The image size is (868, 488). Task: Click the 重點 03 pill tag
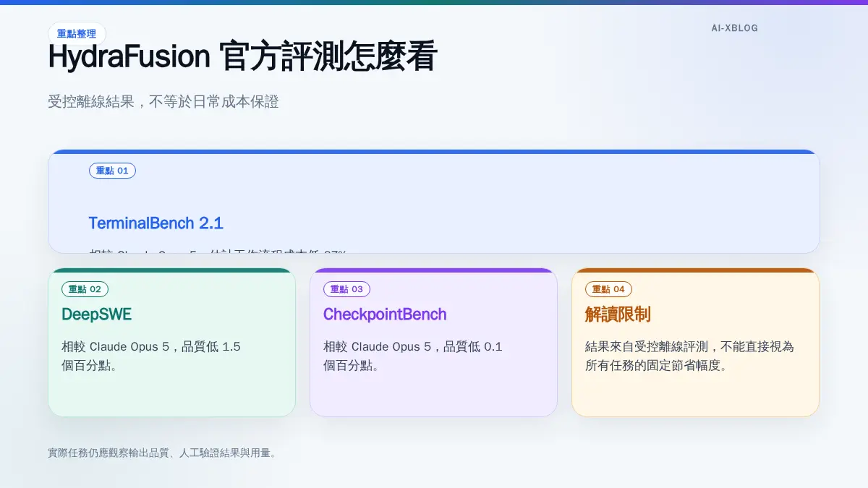coord(346,289)
